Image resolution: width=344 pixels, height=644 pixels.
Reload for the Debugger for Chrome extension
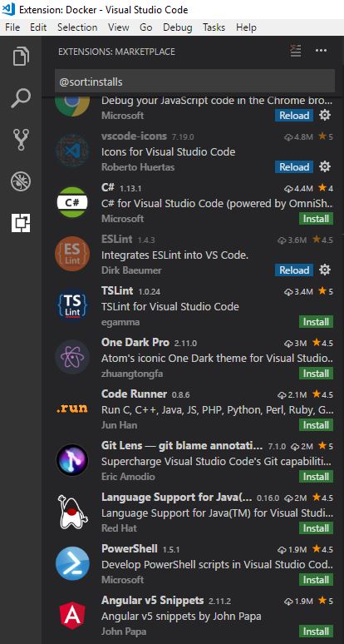294,116
